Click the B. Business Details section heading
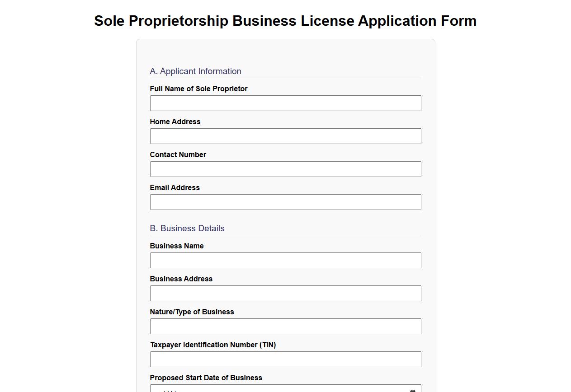The height and width of the screenshot is (392, 571). click(x=187, y=228)
